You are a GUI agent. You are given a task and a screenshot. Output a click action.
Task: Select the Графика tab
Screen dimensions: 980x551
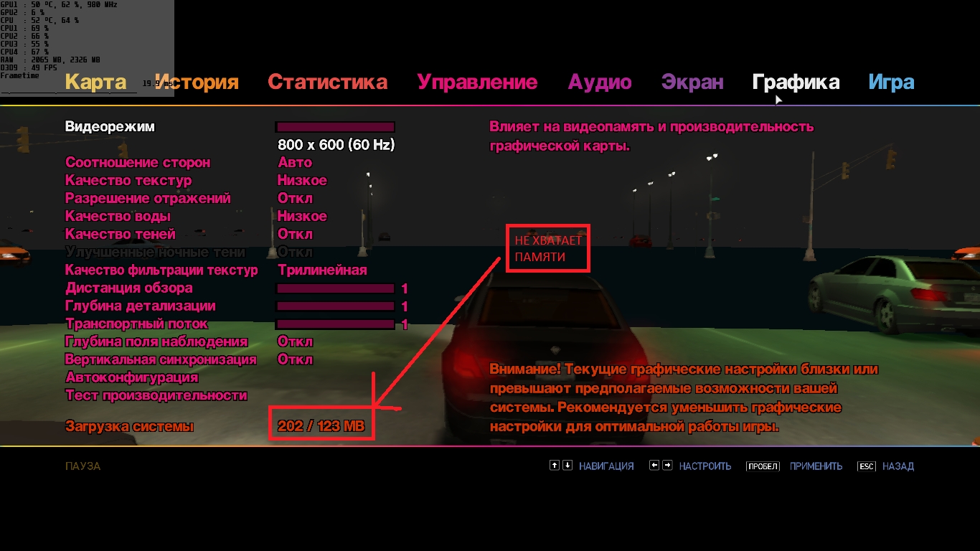(x=796, y=83)
